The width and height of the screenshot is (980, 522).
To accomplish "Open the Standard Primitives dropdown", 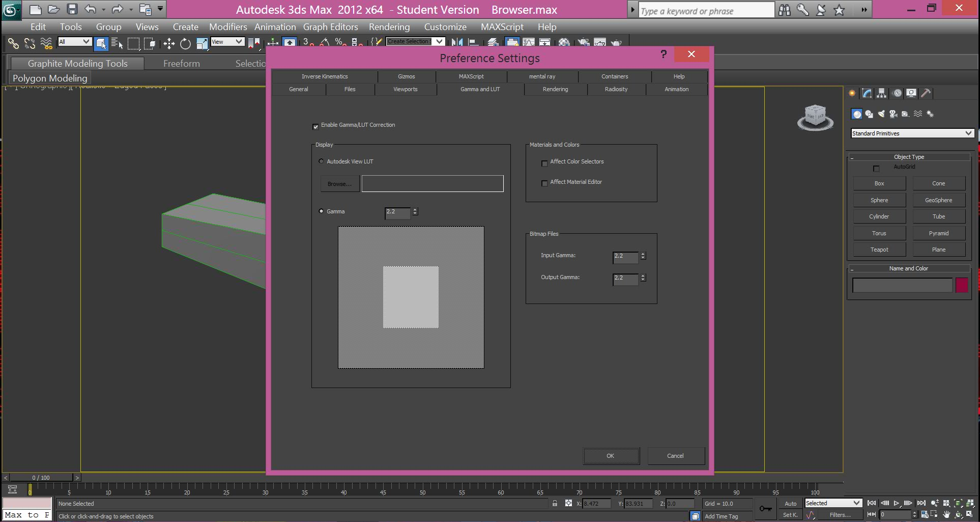I will tap(912, 133).
